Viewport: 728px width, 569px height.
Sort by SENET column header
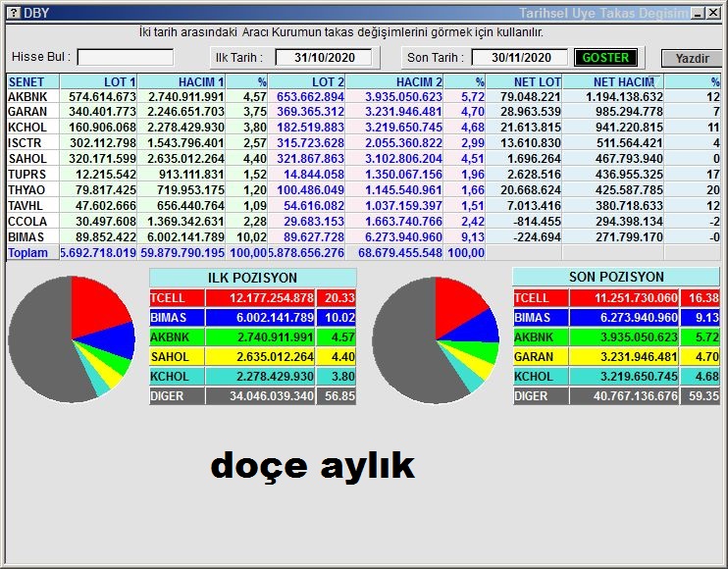[33, 82]
